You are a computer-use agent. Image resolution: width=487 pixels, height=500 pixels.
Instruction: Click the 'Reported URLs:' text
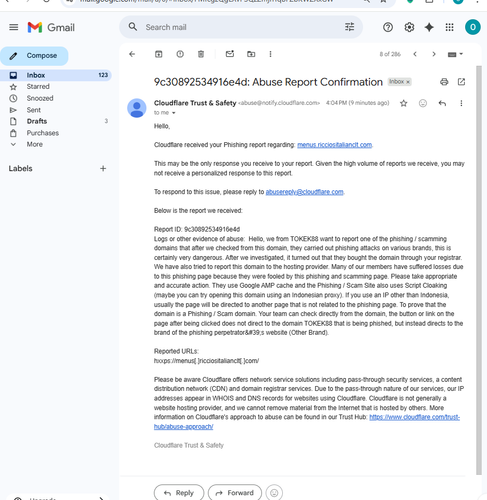176,351
